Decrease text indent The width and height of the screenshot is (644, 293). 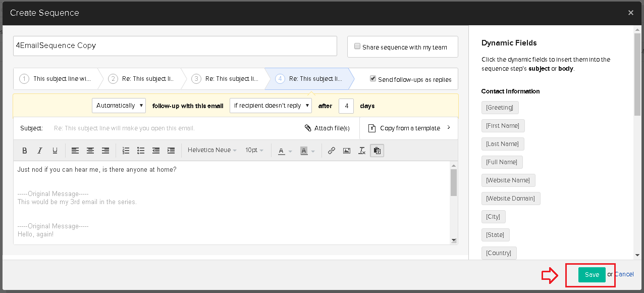click(156, 151)
